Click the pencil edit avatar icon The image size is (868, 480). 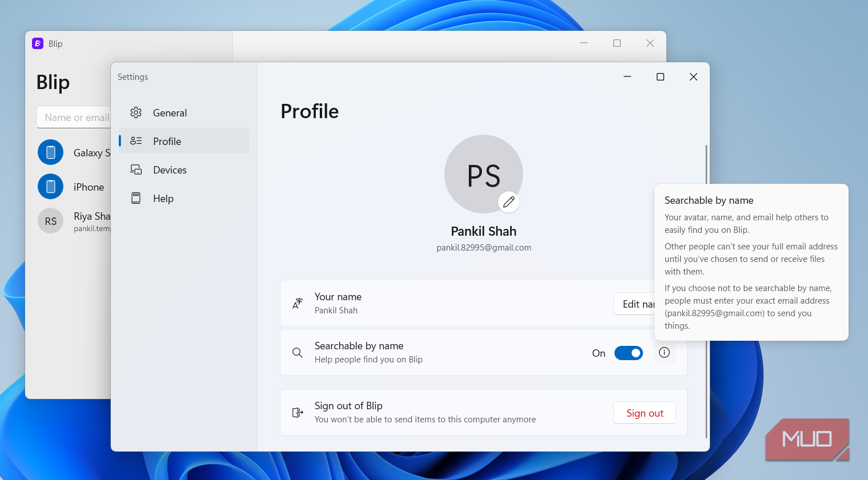pos(509,202)
